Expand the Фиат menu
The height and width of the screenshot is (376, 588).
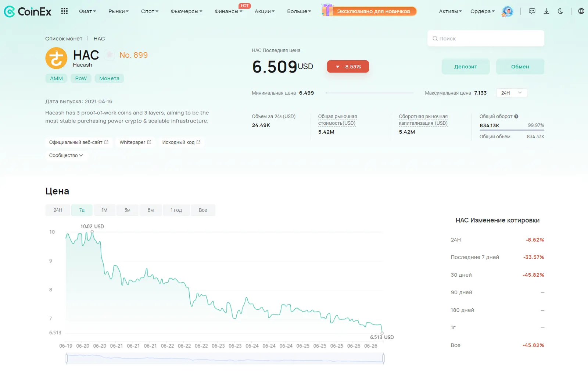pos(87,11)
